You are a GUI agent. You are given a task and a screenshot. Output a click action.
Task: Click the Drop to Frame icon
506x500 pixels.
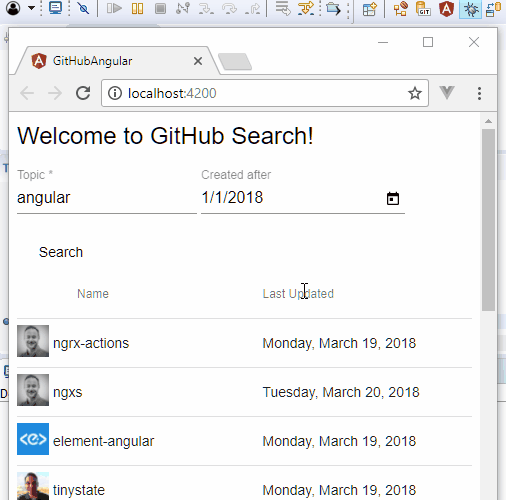click(283, 8)
